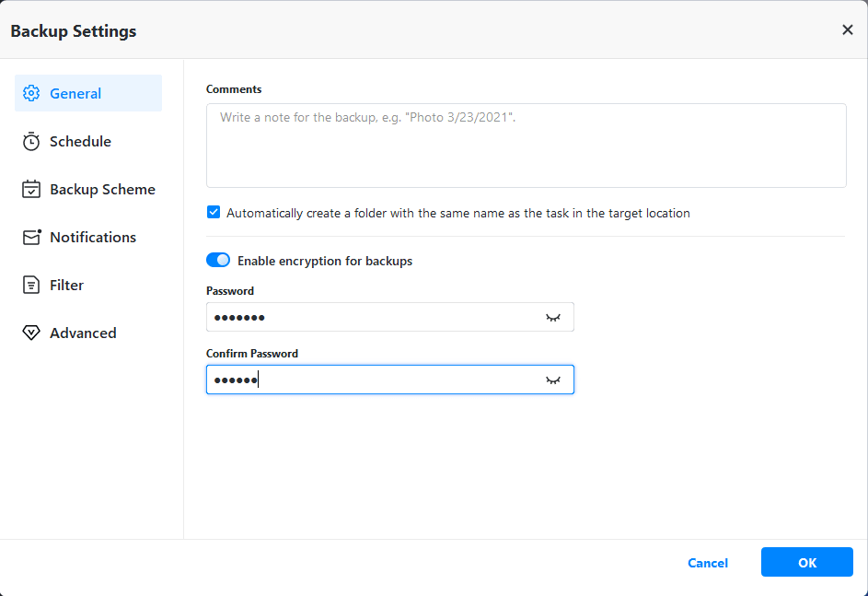This screenshot has height=596, width=868.
Task: Click the Cancel link button
Action: 708,563
